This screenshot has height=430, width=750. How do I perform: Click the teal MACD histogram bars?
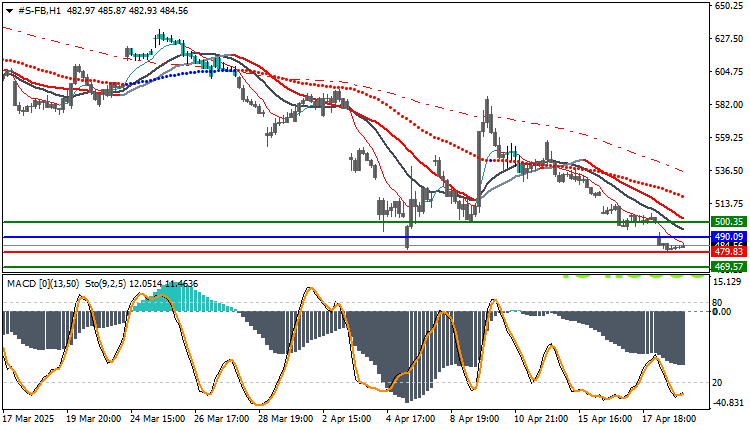[x=182, y=298]
